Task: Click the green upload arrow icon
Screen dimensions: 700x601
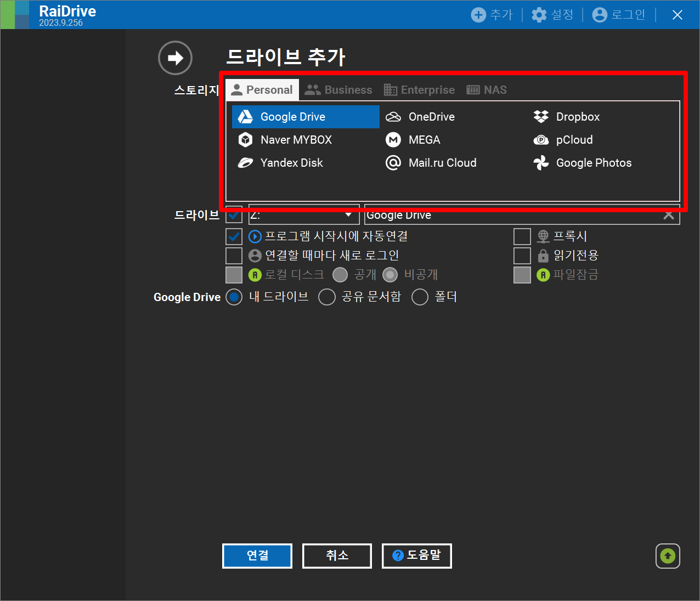Action: pyautogui.click(x=668, y=556)
